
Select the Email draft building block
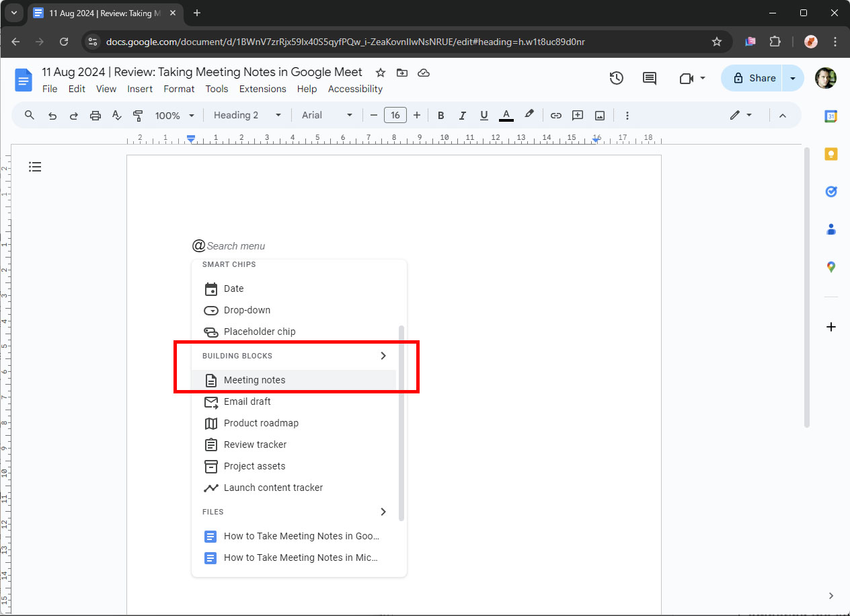point(294,401)
